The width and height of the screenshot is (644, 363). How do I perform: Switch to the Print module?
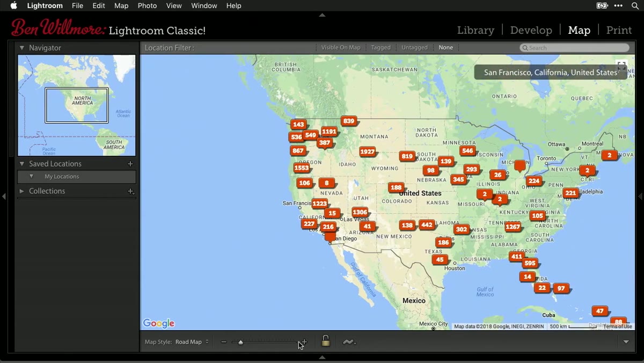[x=619, y=30]
